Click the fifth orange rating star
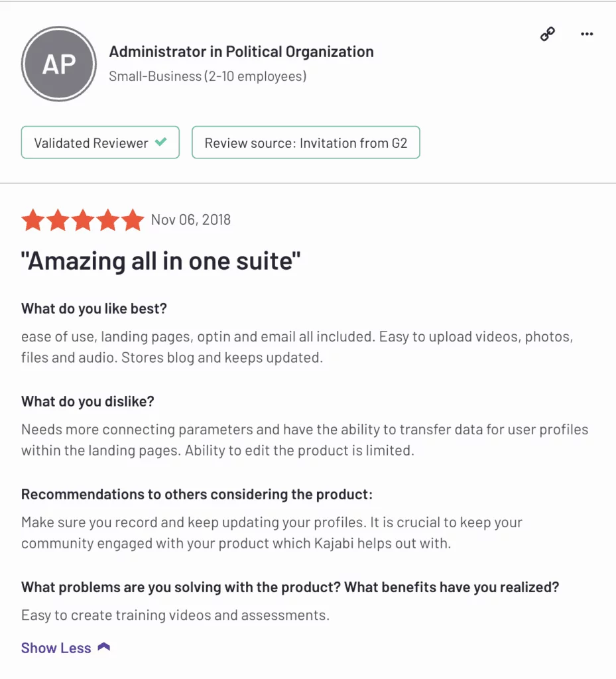Viewport: 616px width, 679px height. 133,219
